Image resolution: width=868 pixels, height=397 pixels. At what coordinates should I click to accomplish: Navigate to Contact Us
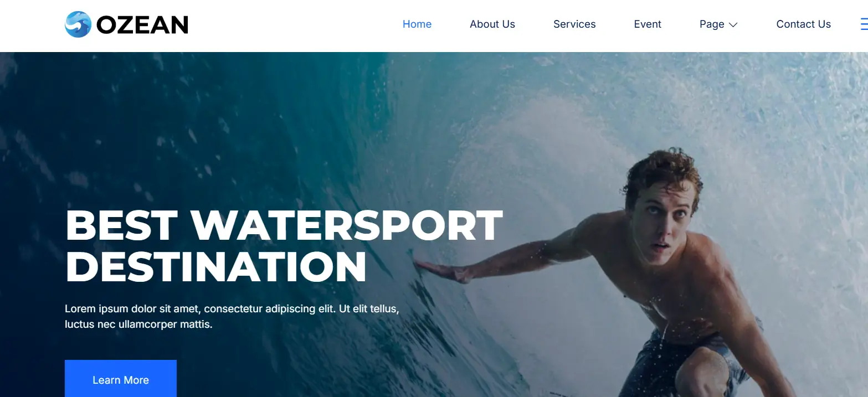(804, 24)
